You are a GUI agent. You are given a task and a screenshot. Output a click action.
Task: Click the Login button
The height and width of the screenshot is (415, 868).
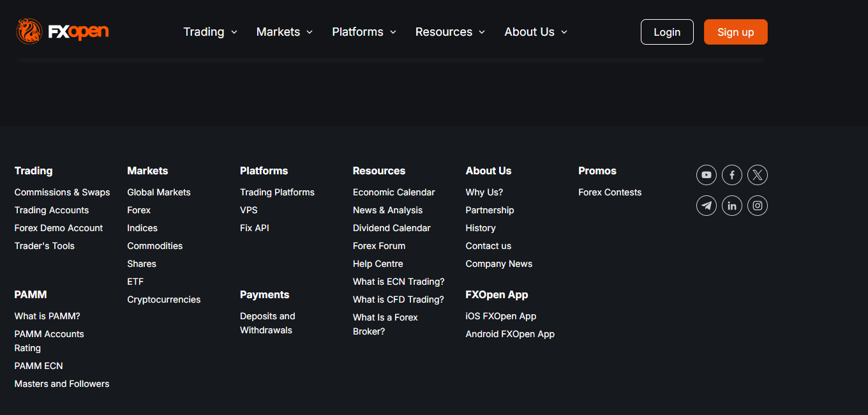667,32
